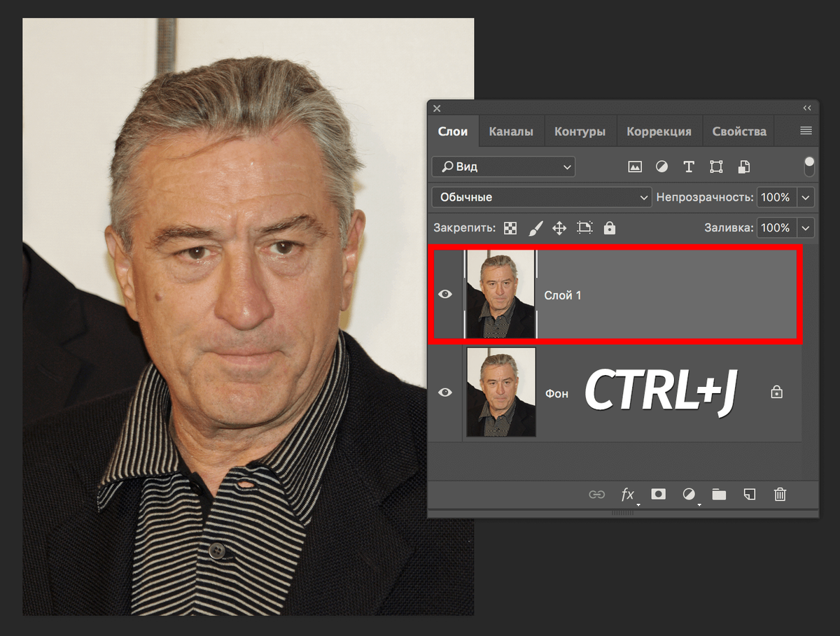The width and height of the screenshot is (840, 636).
Task: Expand the Непрозрачность slider arrow
Action: coord(806,197)
